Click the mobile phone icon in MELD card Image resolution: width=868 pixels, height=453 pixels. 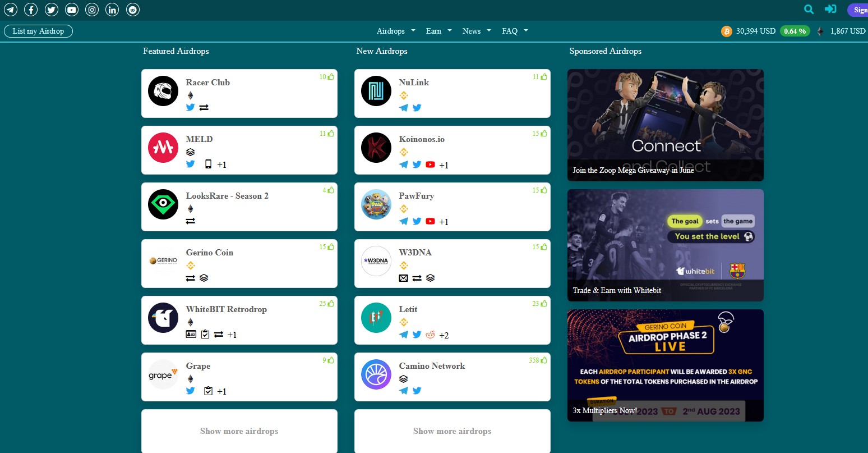[208, 164]
